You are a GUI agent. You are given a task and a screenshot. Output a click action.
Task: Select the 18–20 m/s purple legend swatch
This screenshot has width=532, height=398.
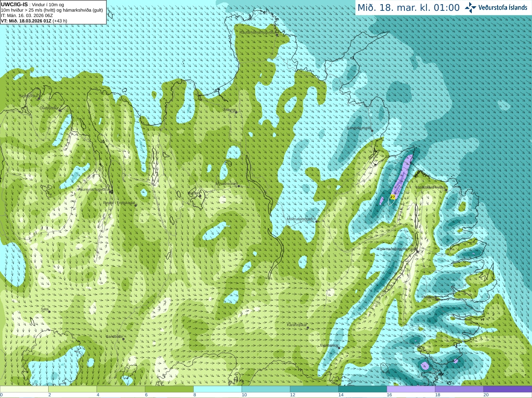(x=459, y=389)
